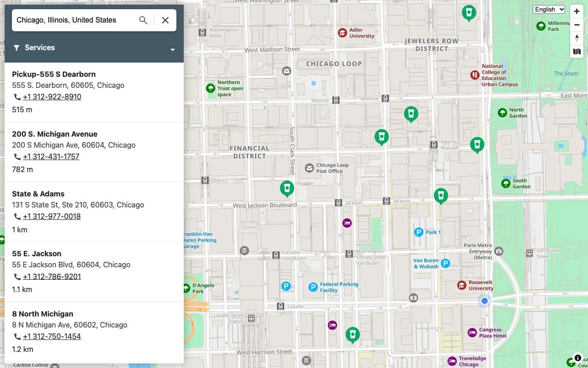The height and width of the screenshot is (368, 588).
Task: Click store marker nearest West Harrison Street
Action: click(352, 334)
